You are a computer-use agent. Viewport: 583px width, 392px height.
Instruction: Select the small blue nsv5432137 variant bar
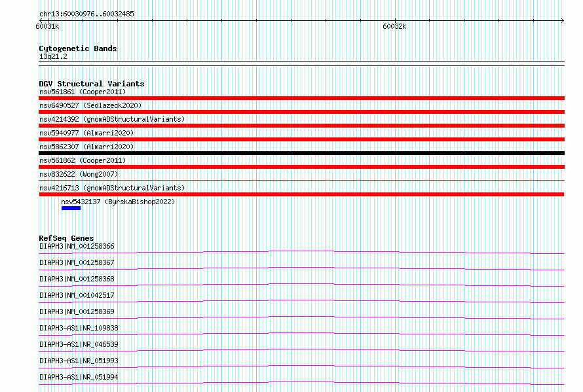tap(71, 208)
